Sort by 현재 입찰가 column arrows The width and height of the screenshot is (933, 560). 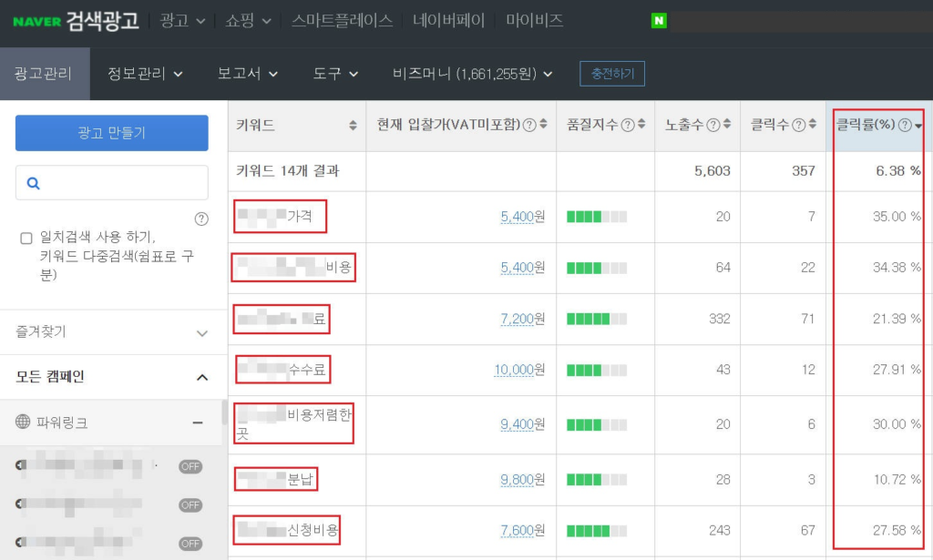tap(543, 124)
